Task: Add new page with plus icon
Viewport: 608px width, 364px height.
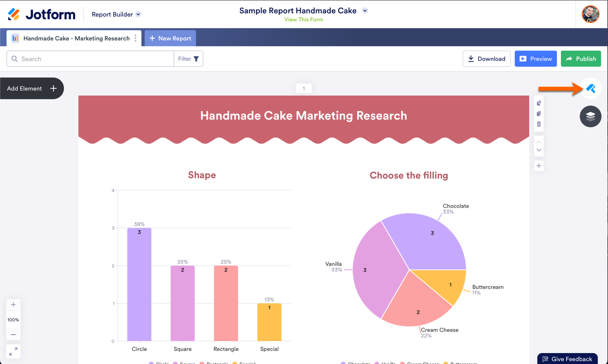Action: (539, 166)
